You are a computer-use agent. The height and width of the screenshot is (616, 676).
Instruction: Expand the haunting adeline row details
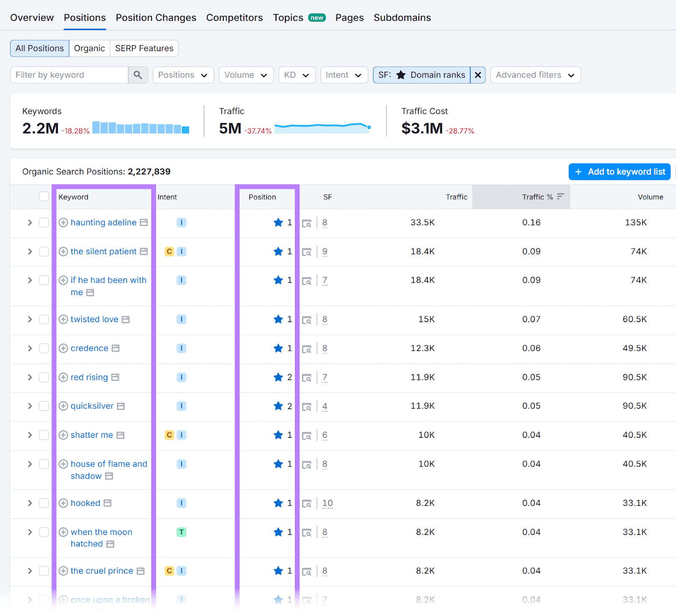coord(30,223)
